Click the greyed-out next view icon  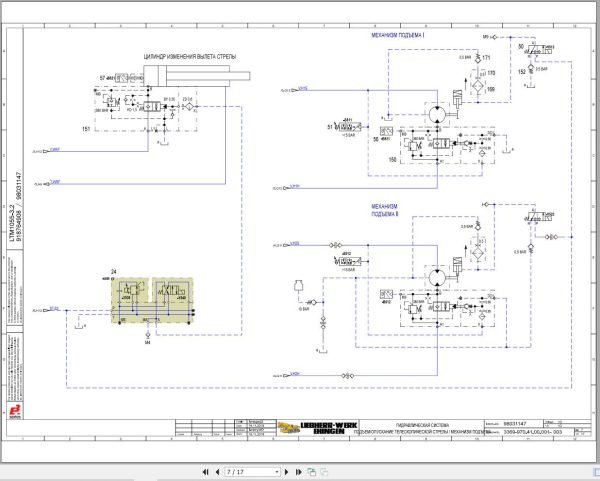point(324,472)
